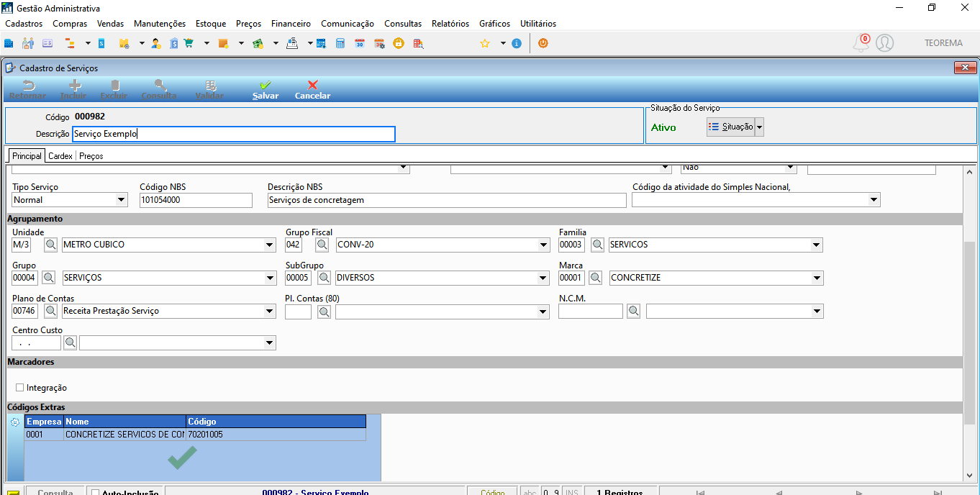
Task: Open the shopping cart toolbar icon
Action: tap(189, 43)
